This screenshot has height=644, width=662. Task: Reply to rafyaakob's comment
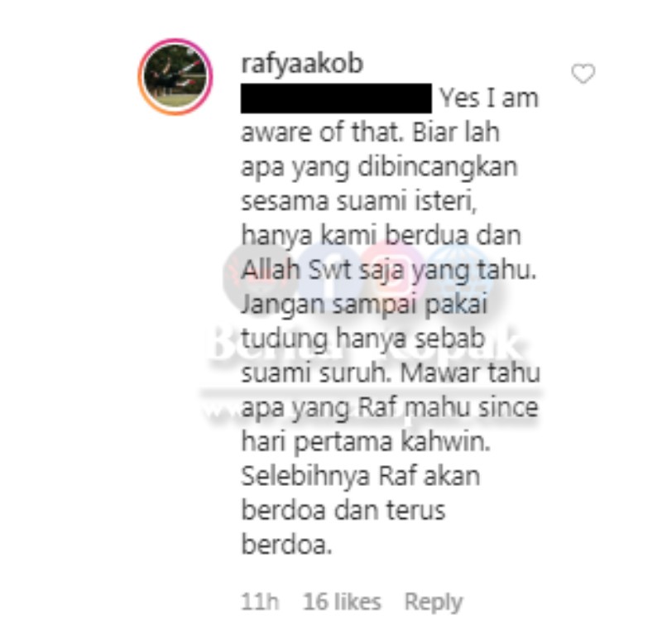[433, 602]
